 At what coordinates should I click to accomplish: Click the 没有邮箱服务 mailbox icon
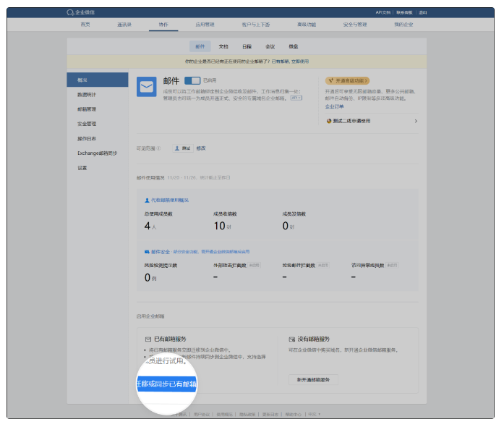pos(291,339)
